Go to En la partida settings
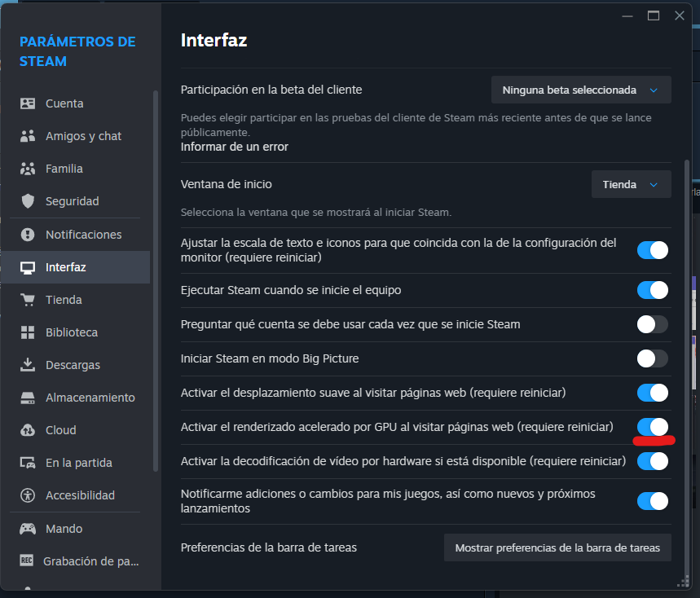The width and height of the screenshot is (700, 598). 78,463
